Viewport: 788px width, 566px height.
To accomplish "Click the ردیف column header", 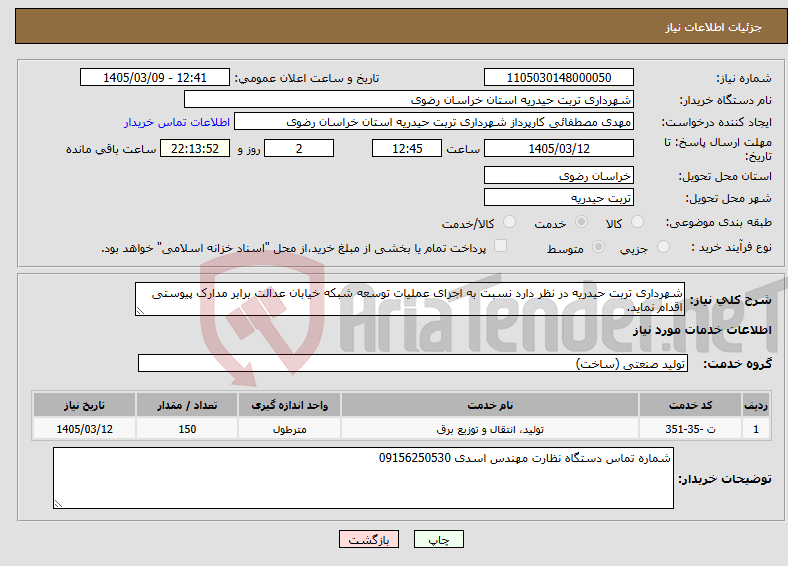I will [756, 405].
